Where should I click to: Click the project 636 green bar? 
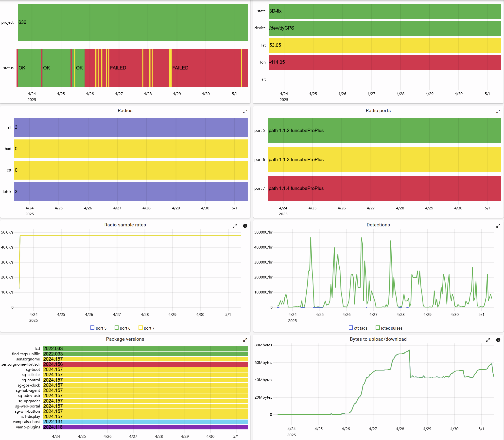(x=133, y=22)
